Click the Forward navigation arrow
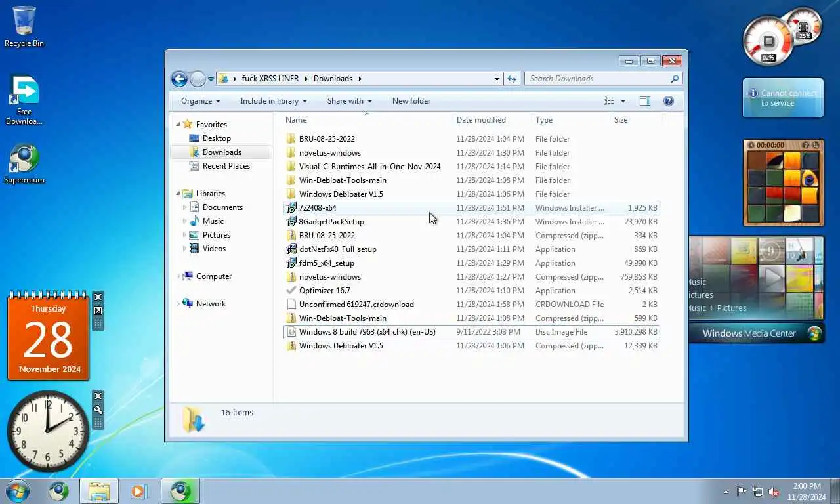The height and width of the screenshot is (504, 840). click(198, 79)
